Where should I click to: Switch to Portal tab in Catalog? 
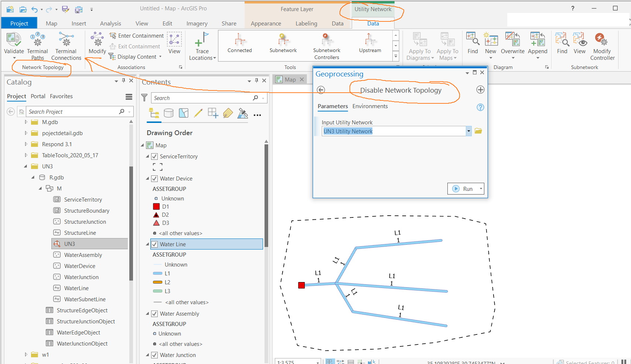tap(38, 96)
